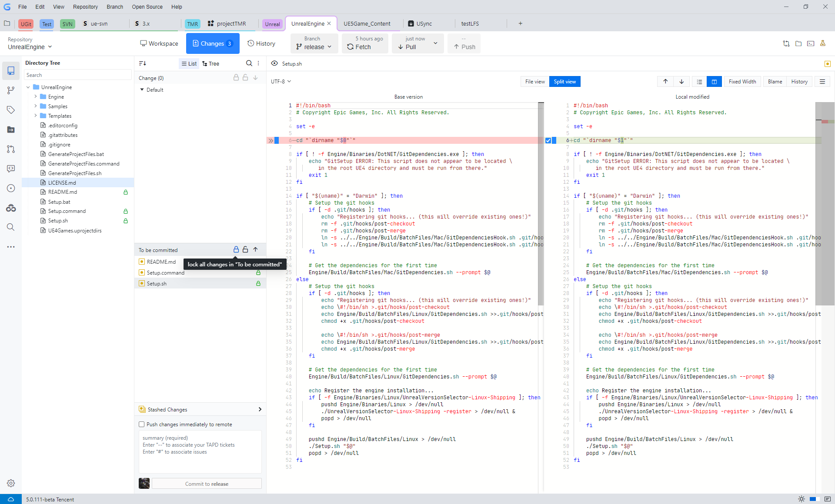
Task: Lock all changes in To be committed
Action: (x=236, y=250)
